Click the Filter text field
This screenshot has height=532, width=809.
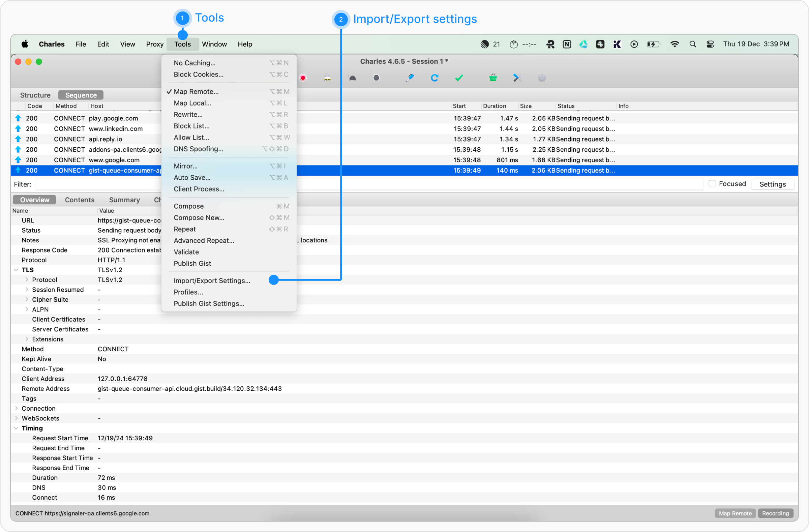[98, 184]
